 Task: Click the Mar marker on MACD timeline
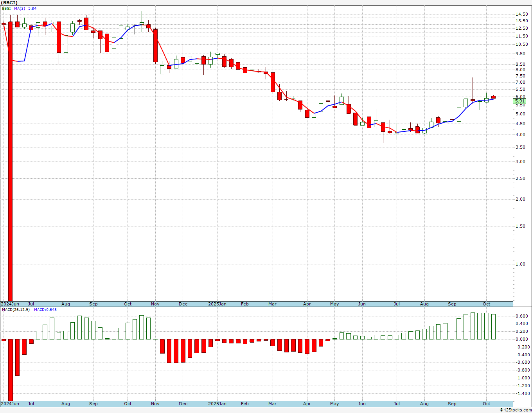pos(272,404)
